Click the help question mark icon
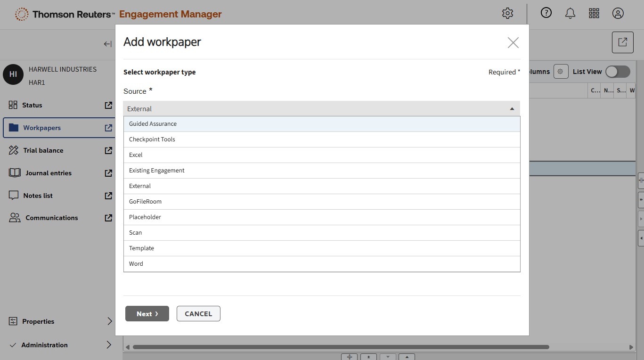644x360 pixels. click(x=546, y=13)
